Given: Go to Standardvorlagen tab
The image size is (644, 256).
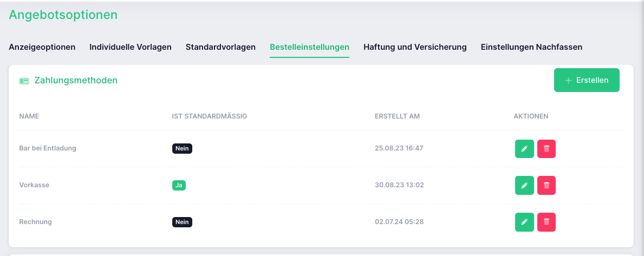Looking at the screenshot, I should tap(220, 47).
